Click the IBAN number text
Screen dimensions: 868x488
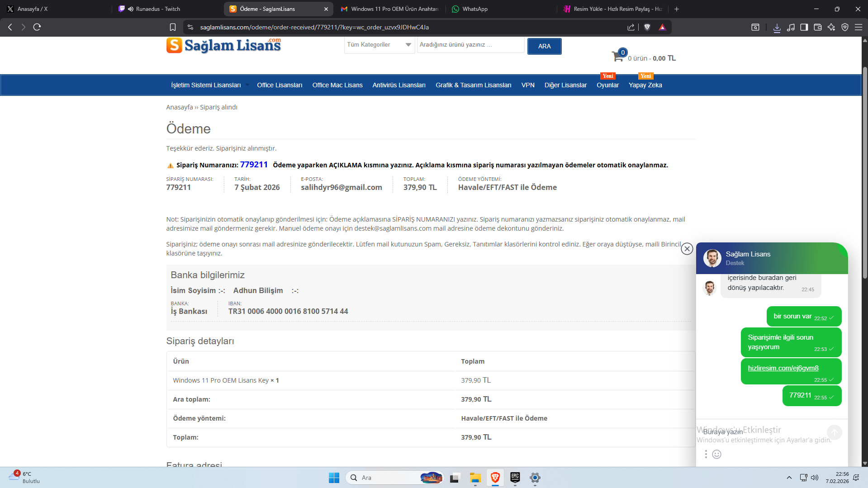coord(288,311)
